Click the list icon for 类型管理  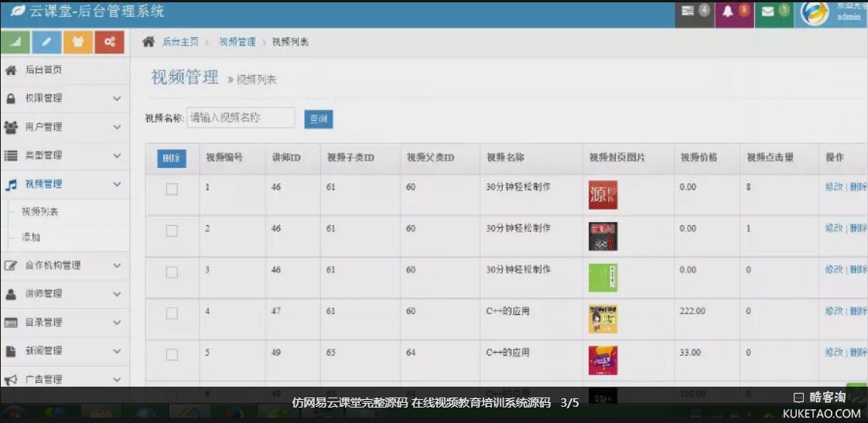[x=11, y=155]
